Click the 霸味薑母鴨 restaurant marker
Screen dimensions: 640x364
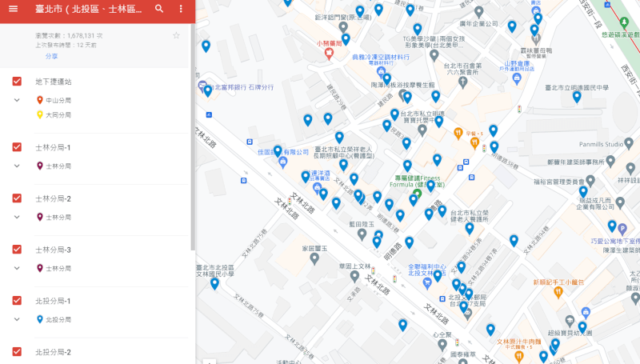(x=536, y=39)
